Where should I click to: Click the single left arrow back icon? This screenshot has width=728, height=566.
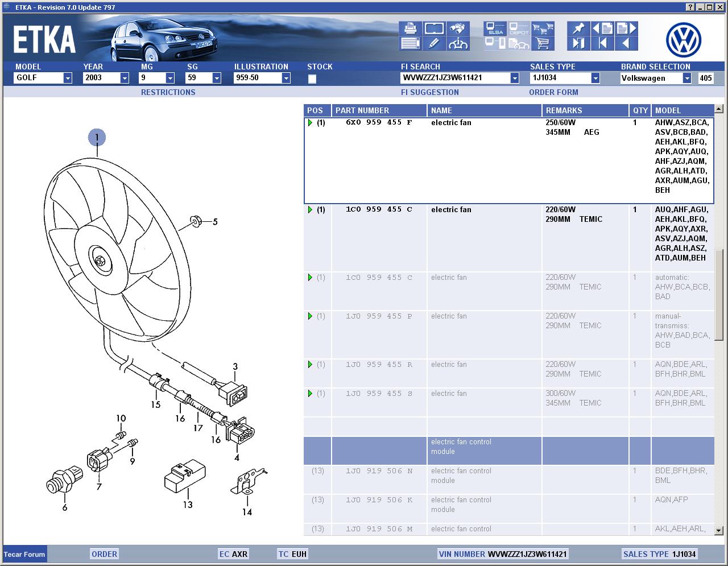pyautogui.click(x=626, y=43)
